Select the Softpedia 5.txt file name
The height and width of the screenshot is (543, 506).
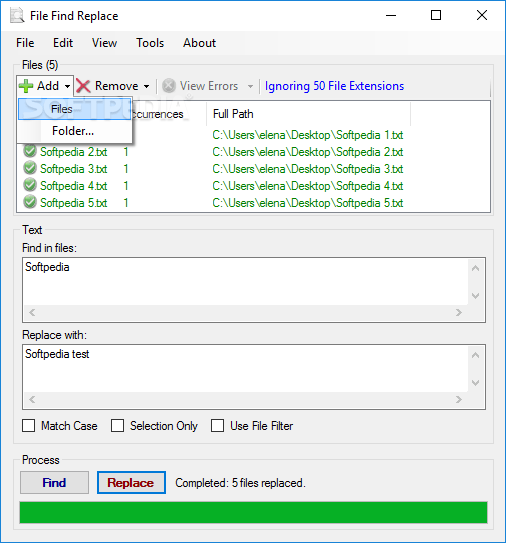click(73, 203)
